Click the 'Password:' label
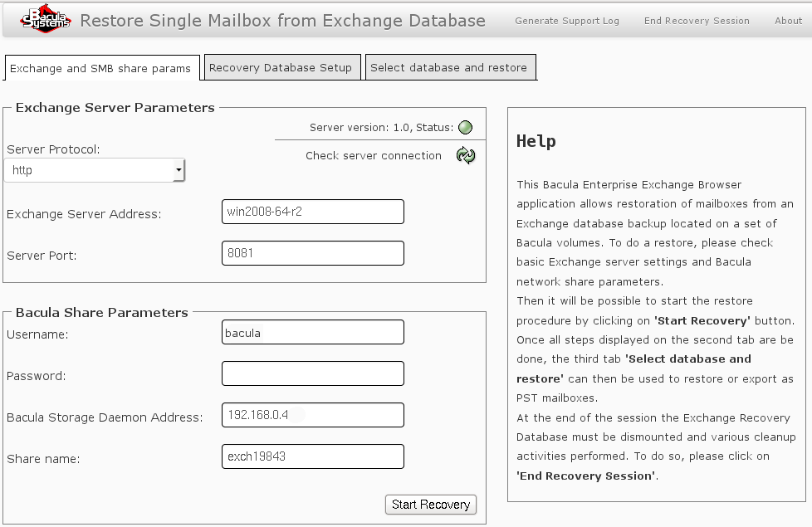Image resolution: width=812 pixels, height=527 pixels. pyautogui.click(x=37, y=376)
